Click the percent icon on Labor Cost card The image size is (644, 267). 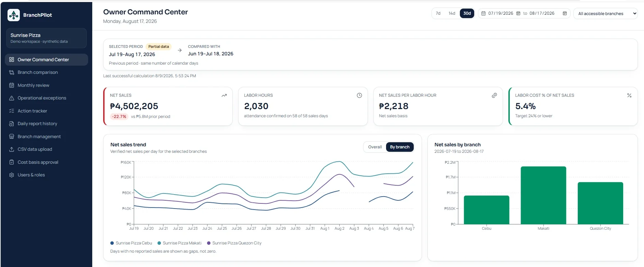pos(629,95)
